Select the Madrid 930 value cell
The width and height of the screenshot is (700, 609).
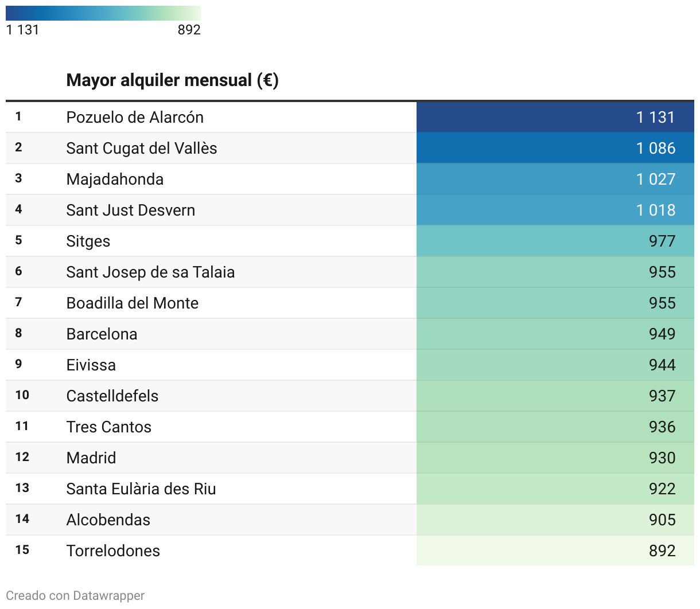[555, 458]
